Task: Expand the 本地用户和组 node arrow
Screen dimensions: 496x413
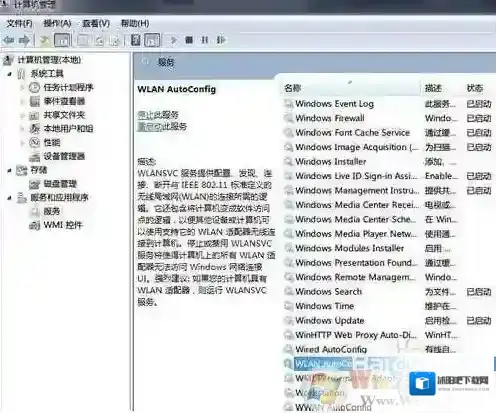Action: pos(22,129)
